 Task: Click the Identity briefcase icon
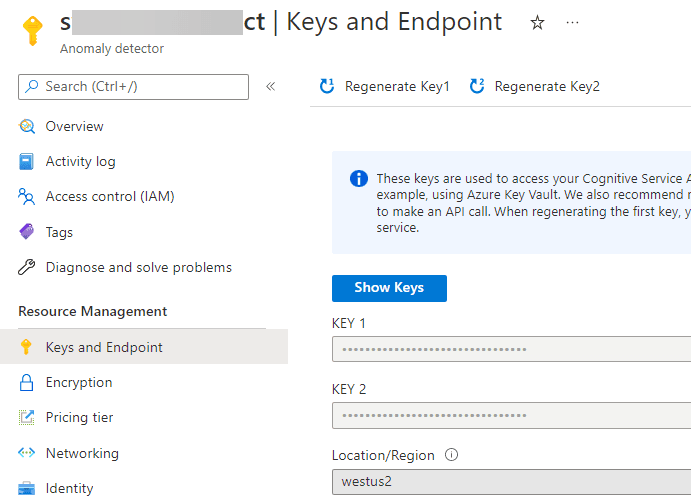click(x=26, y=488)
